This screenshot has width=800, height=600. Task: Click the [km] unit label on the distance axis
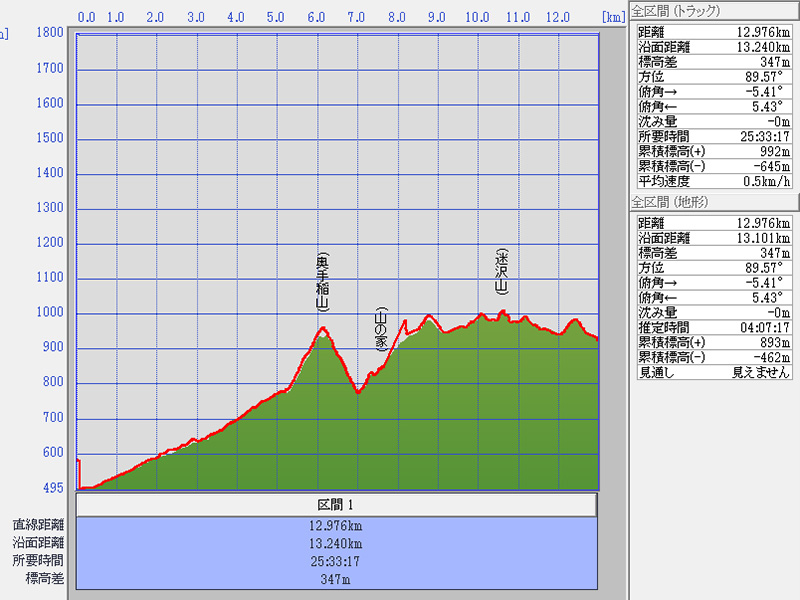coord(613,17)
